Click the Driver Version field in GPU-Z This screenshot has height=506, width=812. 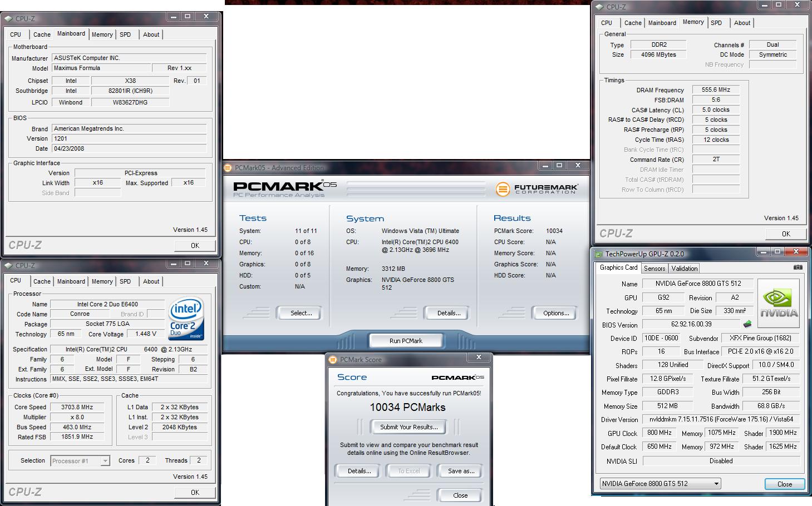click(721, 419)
